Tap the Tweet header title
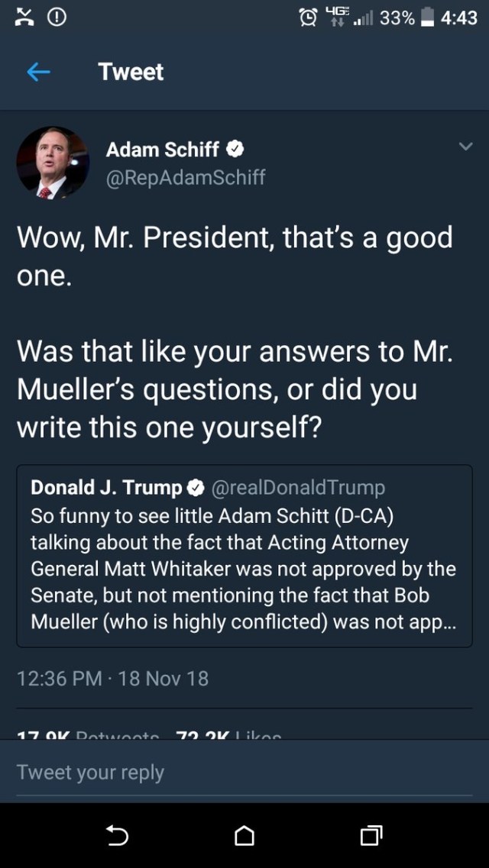This screenshot has width=489, height=868. (131, 73)
